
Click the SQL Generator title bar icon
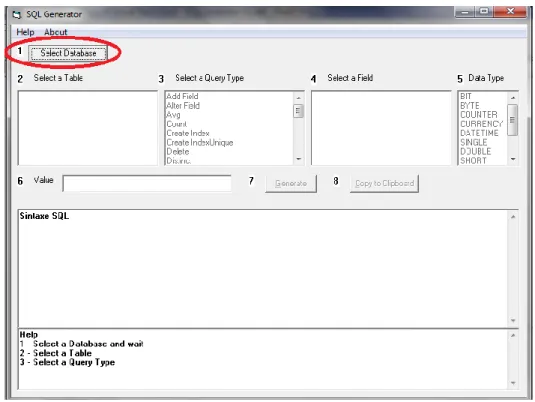pos(17,15)
